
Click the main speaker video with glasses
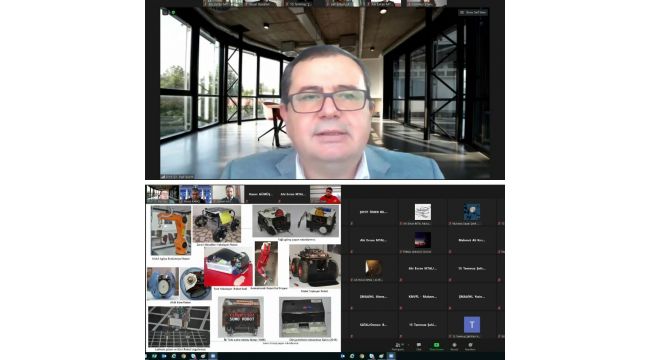coord(325,93)
